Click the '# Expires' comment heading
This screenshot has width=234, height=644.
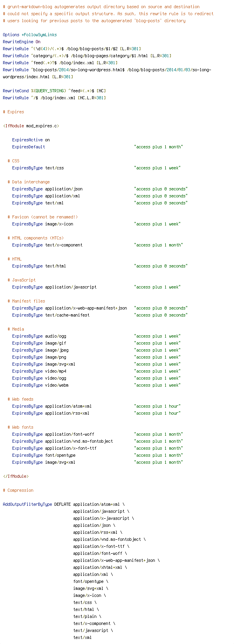tap(13, 112)
